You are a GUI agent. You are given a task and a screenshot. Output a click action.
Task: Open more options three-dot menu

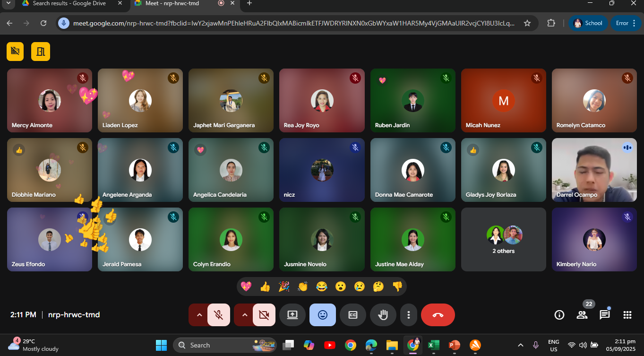coord(408,315)
